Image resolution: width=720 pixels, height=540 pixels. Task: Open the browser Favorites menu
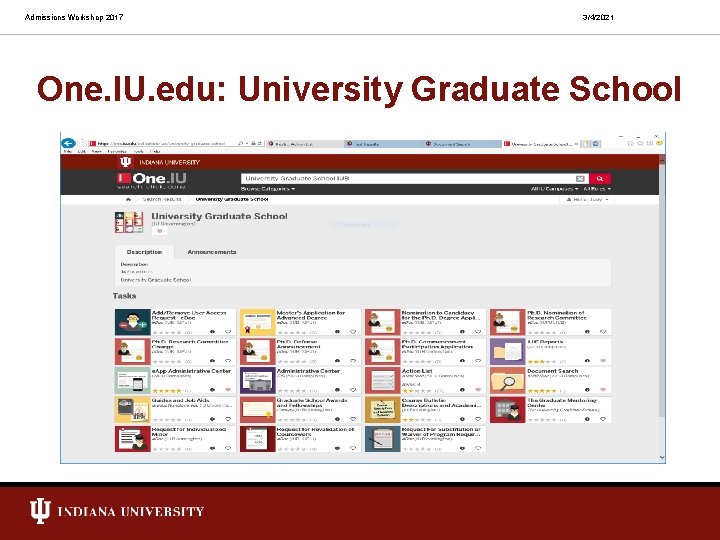tap(117, 151)
